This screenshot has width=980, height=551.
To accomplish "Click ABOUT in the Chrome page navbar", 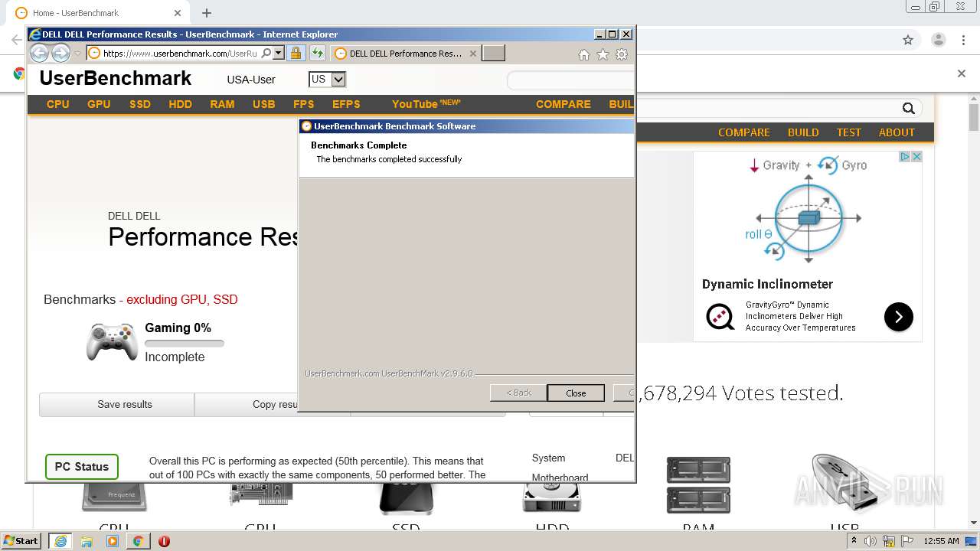I will pyautogui.click(x=897, y=132).
